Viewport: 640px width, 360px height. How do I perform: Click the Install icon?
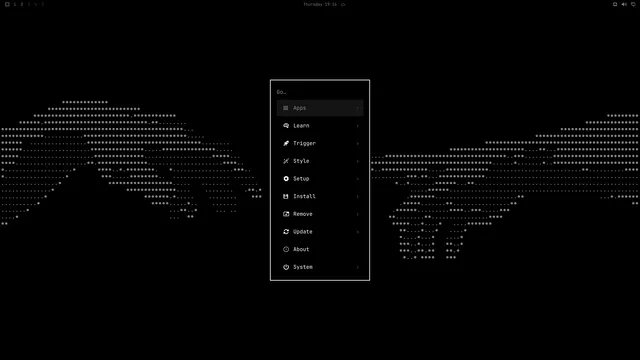point(286,196)
